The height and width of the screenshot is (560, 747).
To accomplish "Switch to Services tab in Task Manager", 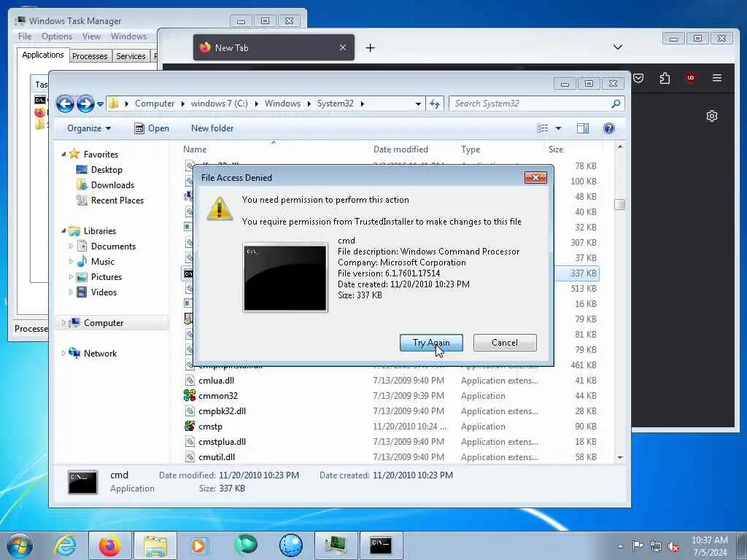I will (x=131, y=56).
